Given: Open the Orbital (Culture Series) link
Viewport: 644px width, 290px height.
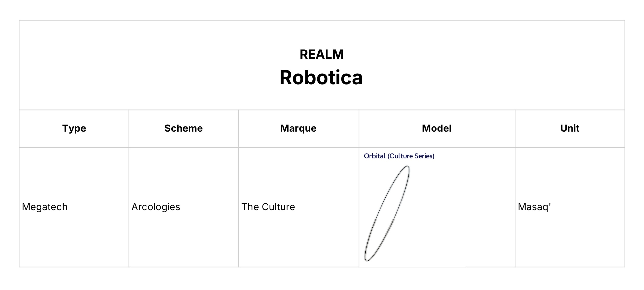Looking at the screenshot, I should pos(399,156).
